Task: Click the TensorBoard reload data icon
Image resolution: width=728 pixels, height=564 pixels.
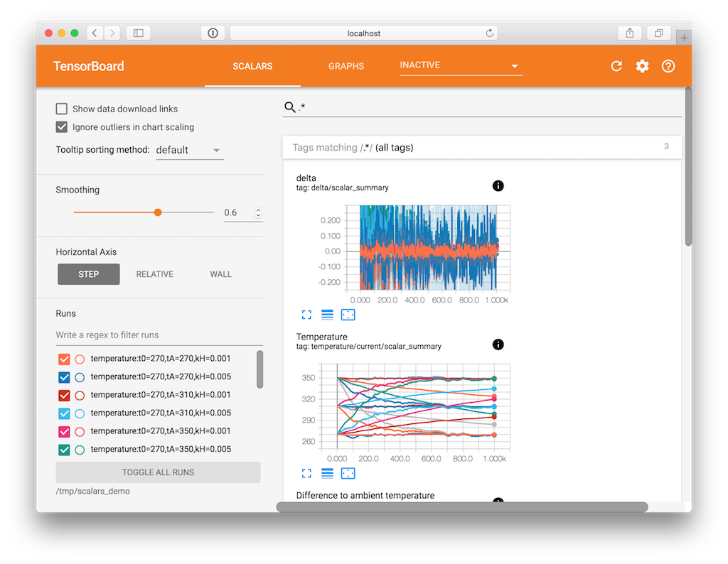Action: tap(616, 66)
